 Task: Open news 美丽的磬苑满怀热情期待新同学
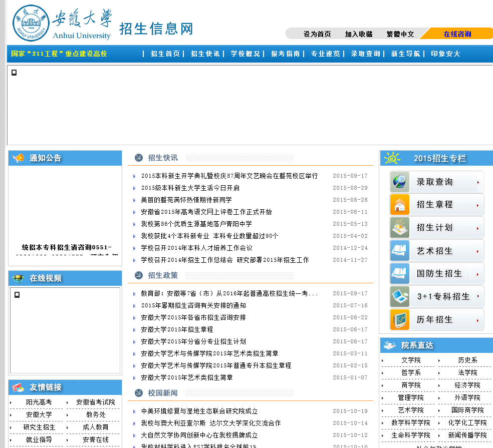tap(186, 200)
